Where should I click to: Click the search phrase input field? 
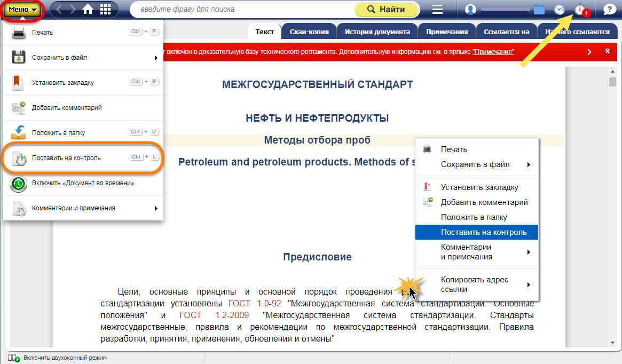tap(240, 9)
